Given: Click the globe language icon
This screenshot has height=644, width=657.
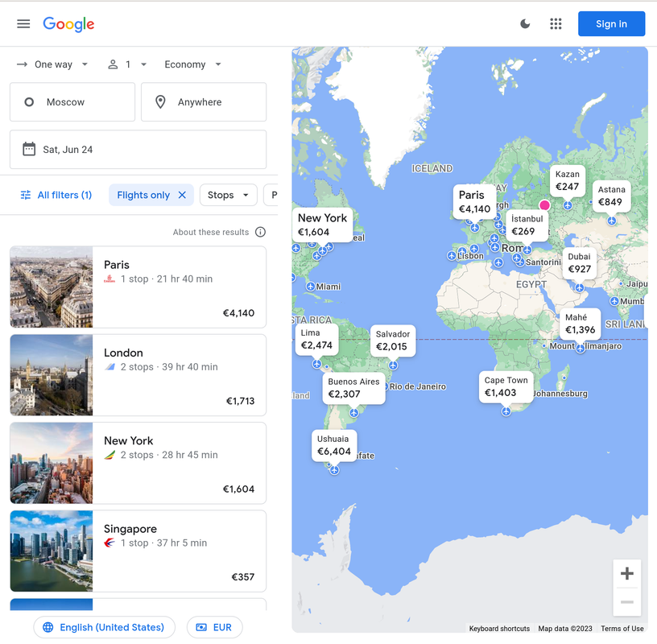Looking at the screenshot, I should coord(48,627).
